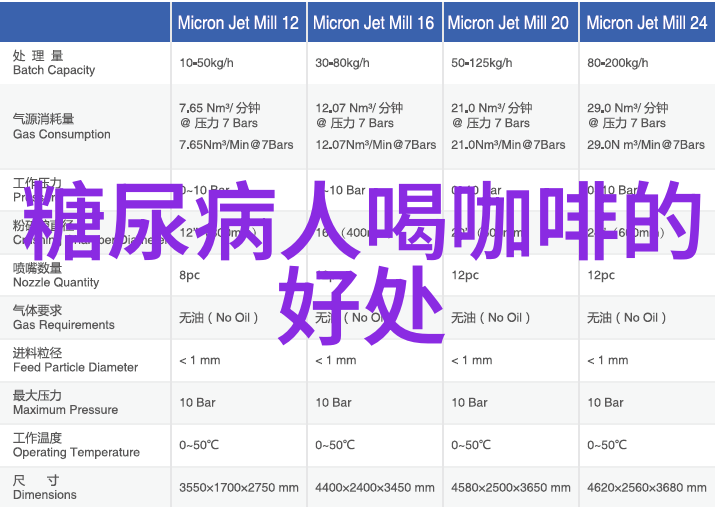Click < 1 mm in Micron Jet Mill 12 column
The width and height of the screenshot is (722, 507).
200,360
